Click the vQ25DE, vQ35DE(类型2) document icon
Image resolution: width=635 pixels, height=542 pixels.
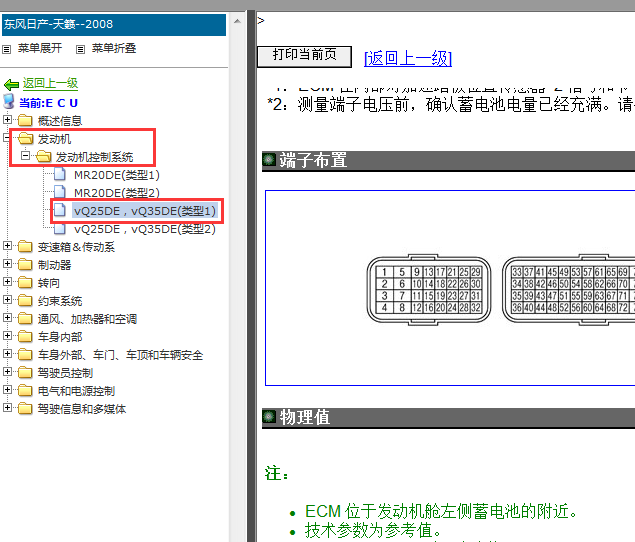coord(60,228)
